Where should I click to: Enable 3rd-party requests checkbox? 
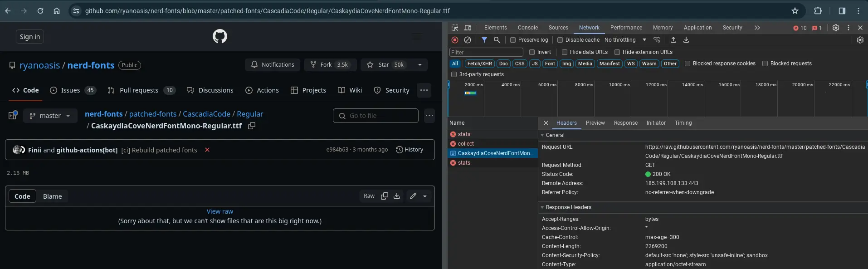(454, 74)
